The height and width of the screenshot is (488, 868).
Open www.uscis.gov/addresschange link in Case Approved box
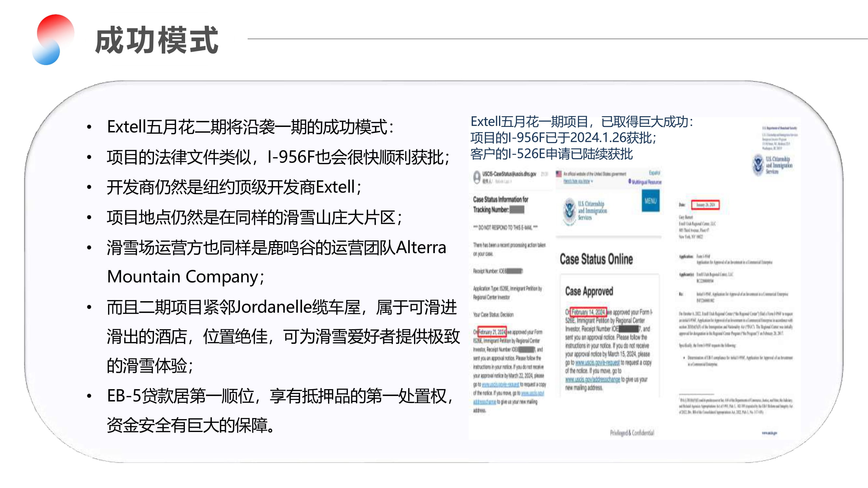coord(592,380)
